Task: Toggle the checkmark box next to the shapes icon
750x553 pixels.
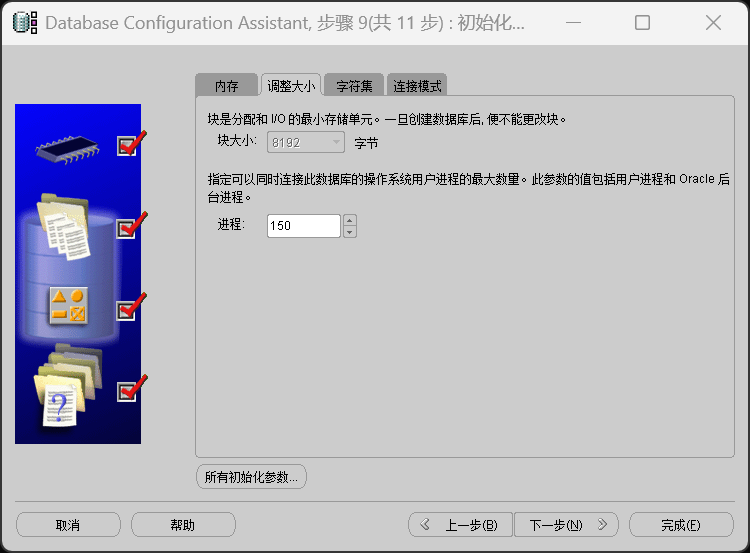Action: click(126, 311)
